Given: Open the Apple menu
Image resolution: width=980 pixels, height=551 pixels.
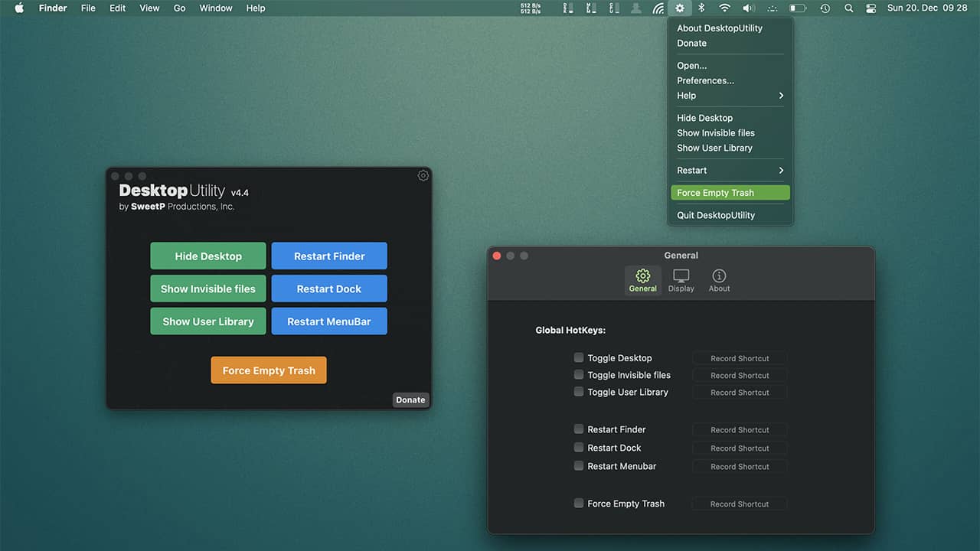Looking at the screenshot, I should tap(19, 8).
